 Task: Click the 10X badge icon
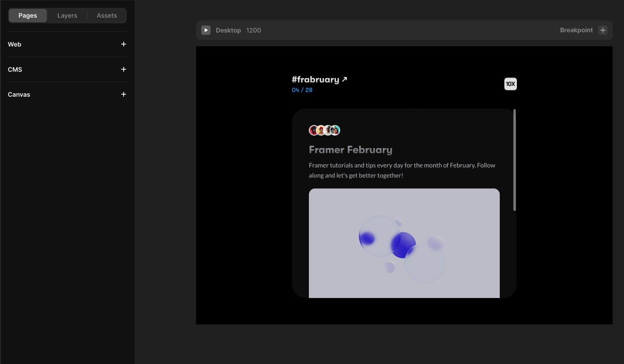tap(511, 84)
